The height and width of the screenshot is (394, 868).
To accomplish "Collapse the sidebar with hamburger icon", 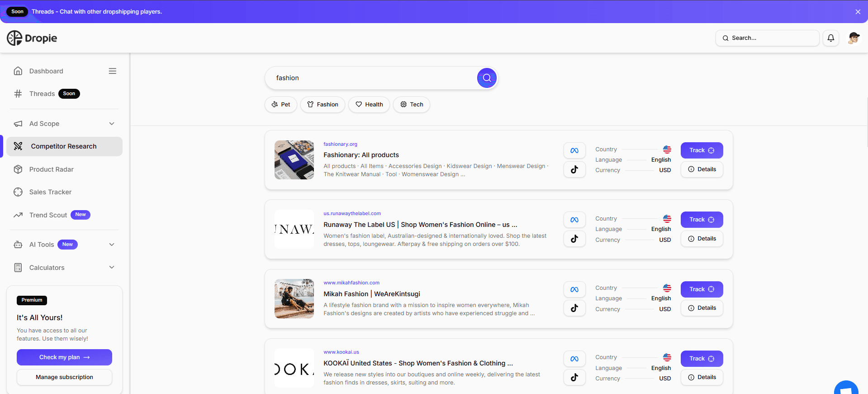I will [113, 71].
